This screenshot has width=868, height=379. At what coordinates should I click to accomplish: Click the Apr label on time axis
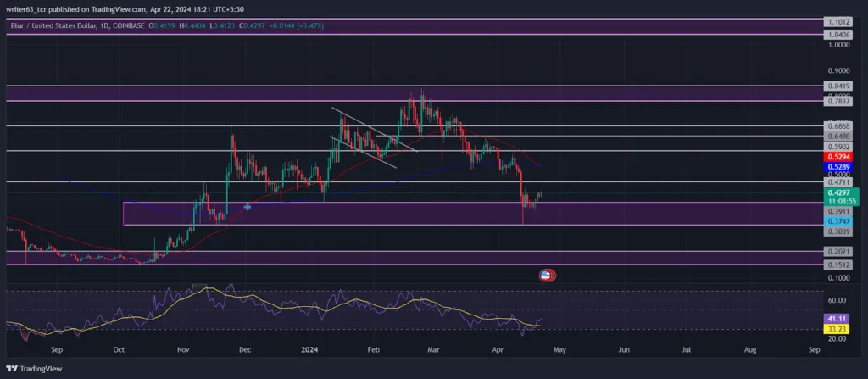tap(498, 350)
